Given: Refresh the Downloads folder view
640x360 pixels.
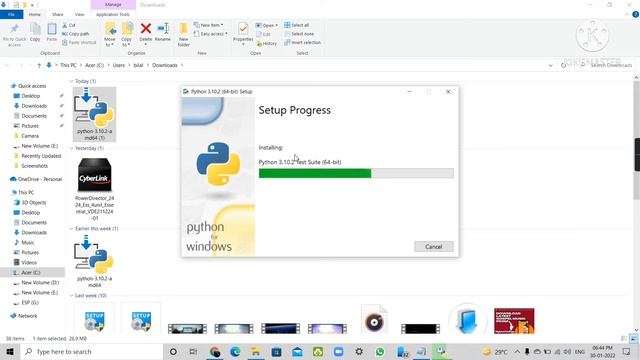Looking at the screenshot, I should point(563,65).
